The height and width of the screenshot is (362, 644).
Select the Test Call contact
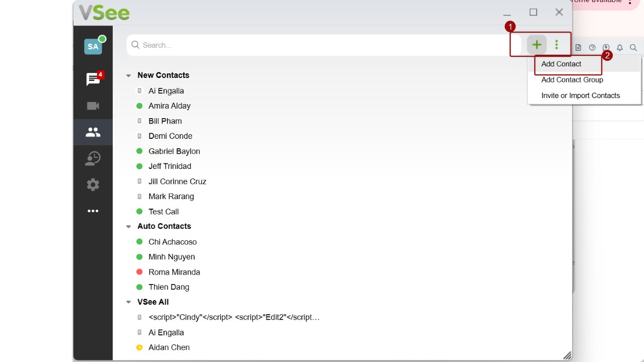pos(164,212)
